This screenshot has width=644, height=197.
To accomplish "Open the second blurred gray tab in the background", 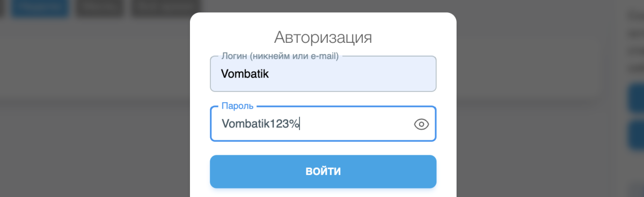I will click(x=100, y=7).
